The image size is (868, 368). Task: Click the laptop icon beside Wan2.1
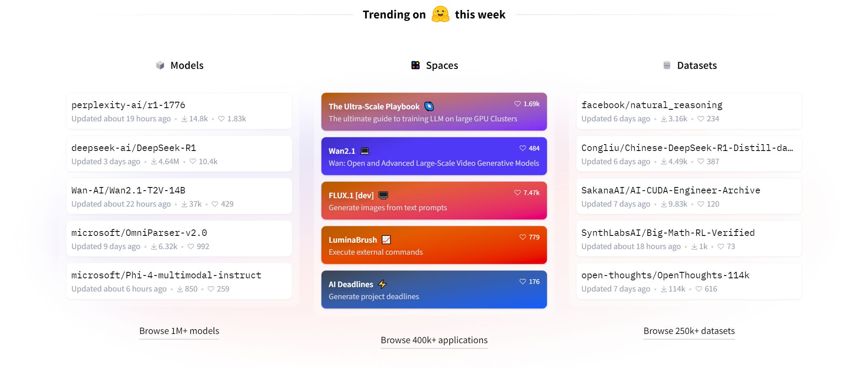coord(364,151)
